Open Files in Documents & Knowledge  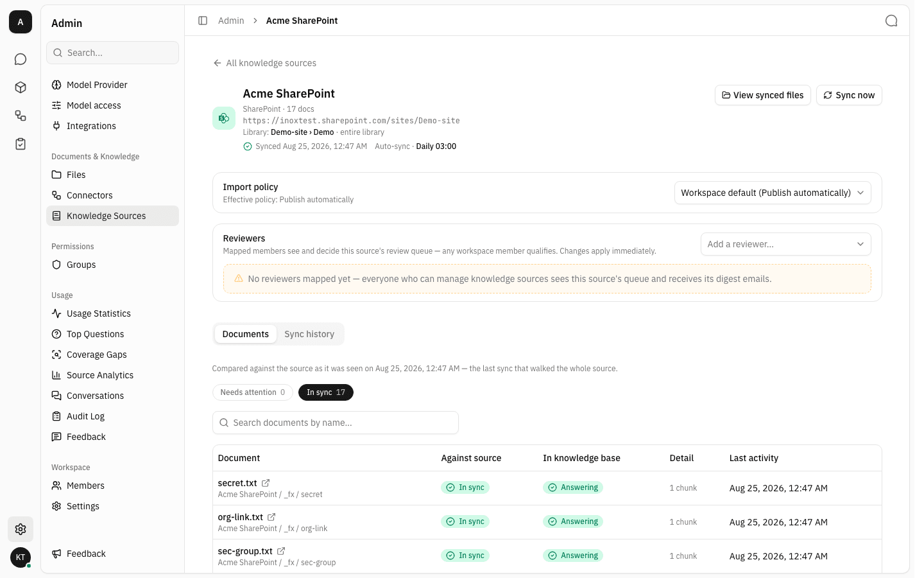pyautogui.click(x=112, y=175)
